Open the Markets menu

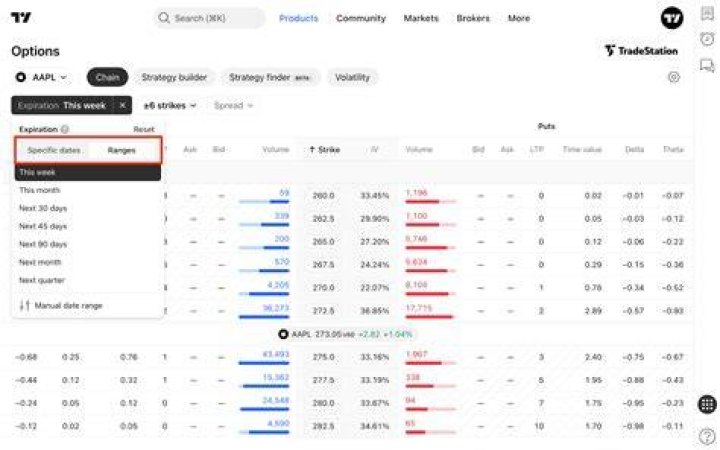pyautogui.click(x=421, y=18)
